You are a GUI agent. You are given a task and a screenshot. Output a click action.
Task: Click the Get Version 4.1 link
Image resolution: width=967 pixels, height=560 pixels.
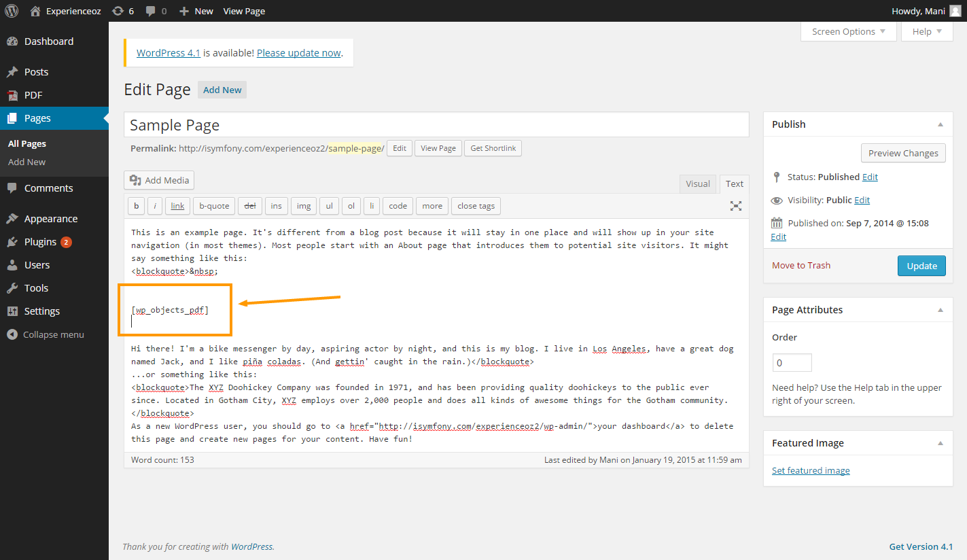pyautogui.click(x=921, y=546)
